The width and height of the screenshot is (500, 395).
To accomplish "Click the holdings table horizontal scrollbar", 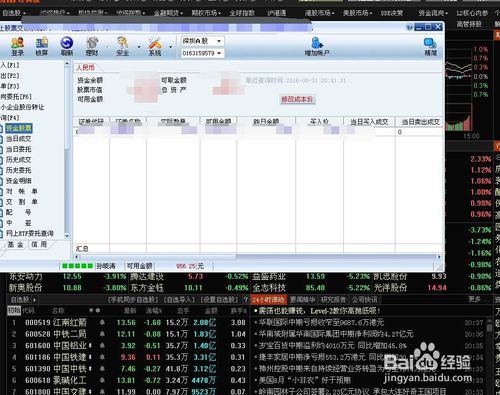I will pyautogui.click(x=258, y=257).
